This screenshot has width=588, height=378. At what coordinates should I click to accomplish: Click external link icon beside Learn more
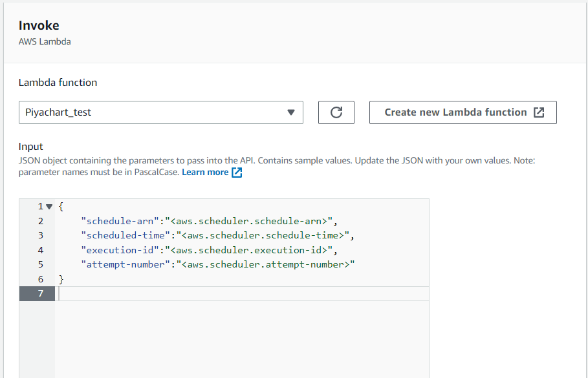[237, 173]
